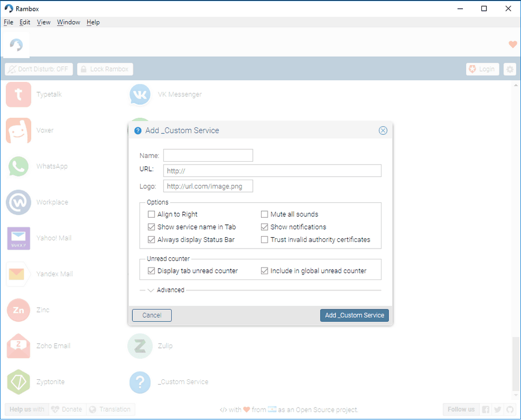Screen dimensions: 521x420
Task: Toggle Don't Disturb mode
Action: click(39, 69)
